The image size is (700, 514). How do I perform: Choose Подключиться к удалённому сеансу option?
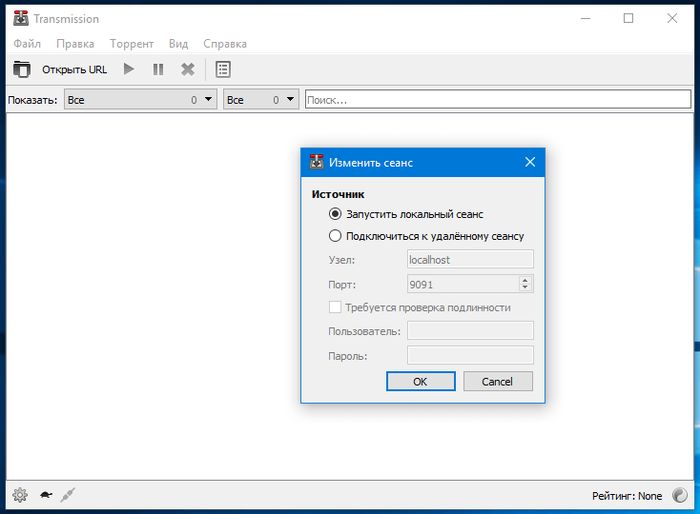[335, 236]
